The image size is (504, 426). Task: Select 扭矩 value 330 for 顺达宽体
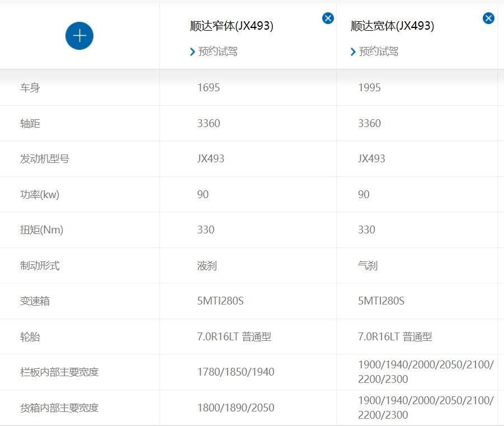(x=366, y=230)
